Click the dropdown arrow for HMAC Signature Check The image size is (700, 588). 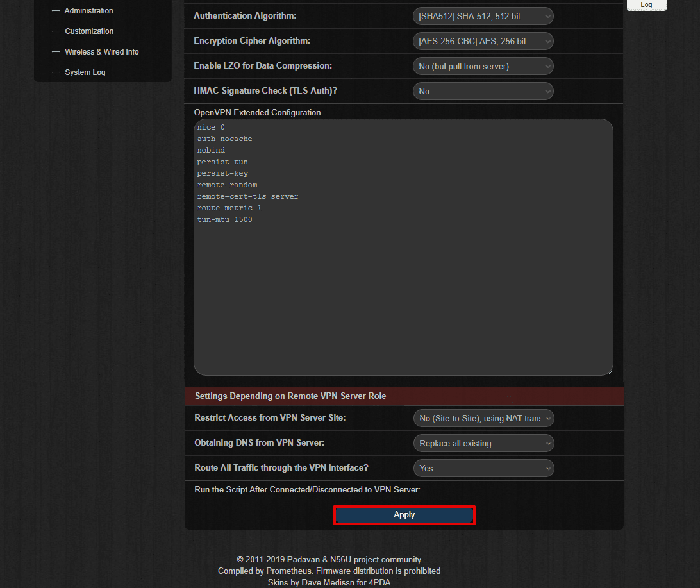coord(547,90)
